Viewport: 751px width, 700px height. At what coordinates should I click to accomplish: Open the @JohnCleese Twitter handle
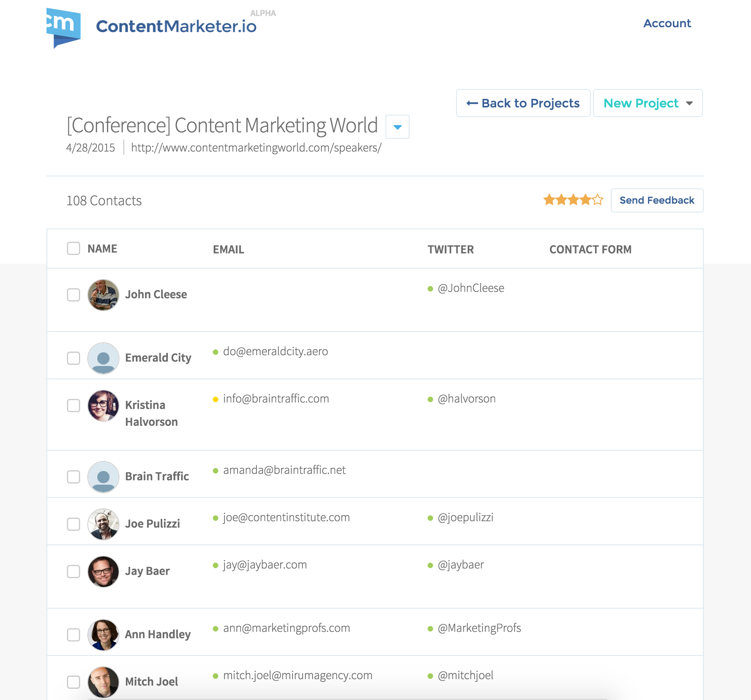pos(471,288)
